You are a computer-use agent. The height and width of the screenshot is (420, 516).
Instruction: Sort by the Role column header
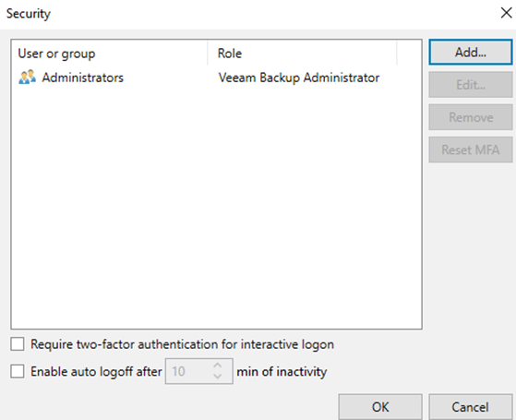coord(302,54)
